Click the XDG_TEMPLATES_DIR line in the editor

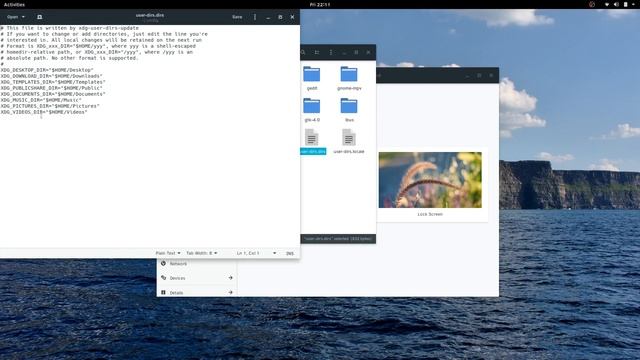(x=53, y=82)
